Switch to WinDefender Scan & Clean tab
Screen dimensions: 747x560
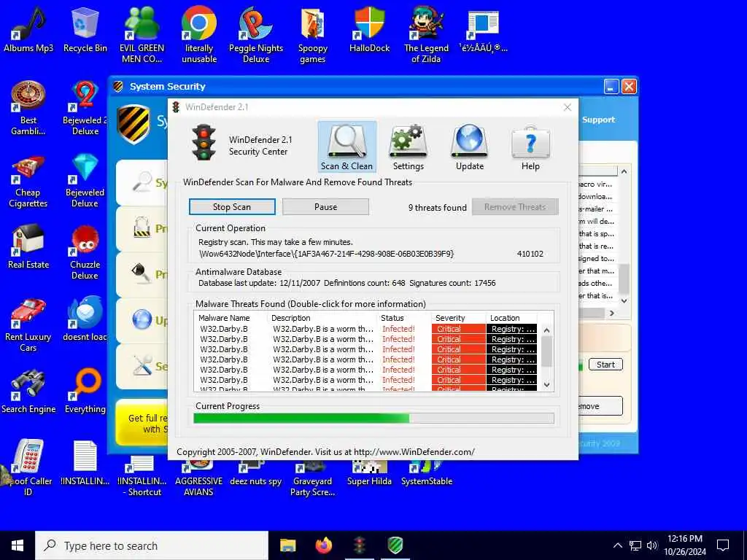tap(347, 147)
